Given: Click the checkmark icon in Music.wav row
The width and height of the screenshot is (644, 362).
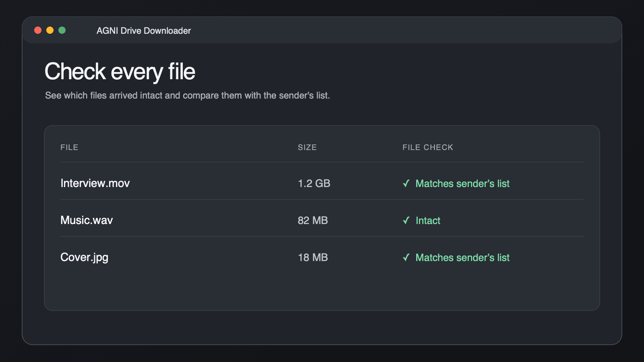Looking at the screenshot, I should pyautogui.click(x=406, y=220).
